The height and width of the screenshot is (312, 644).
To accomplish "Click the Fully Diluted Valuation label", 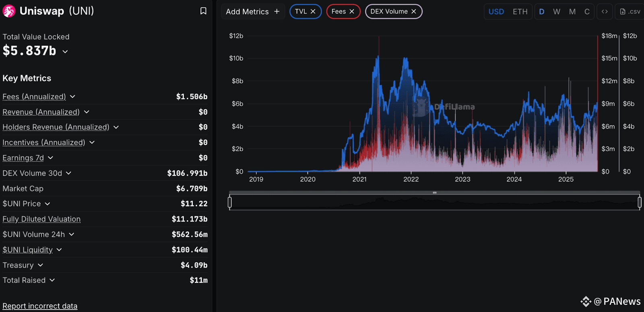I will [41, 219].
